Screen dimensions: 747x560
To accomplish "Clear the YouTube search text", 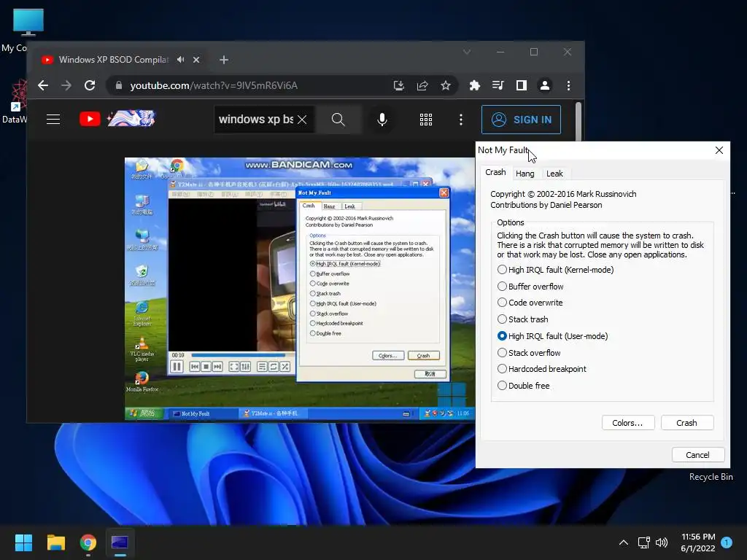I will pyautogui.click(x=302, y=120).
